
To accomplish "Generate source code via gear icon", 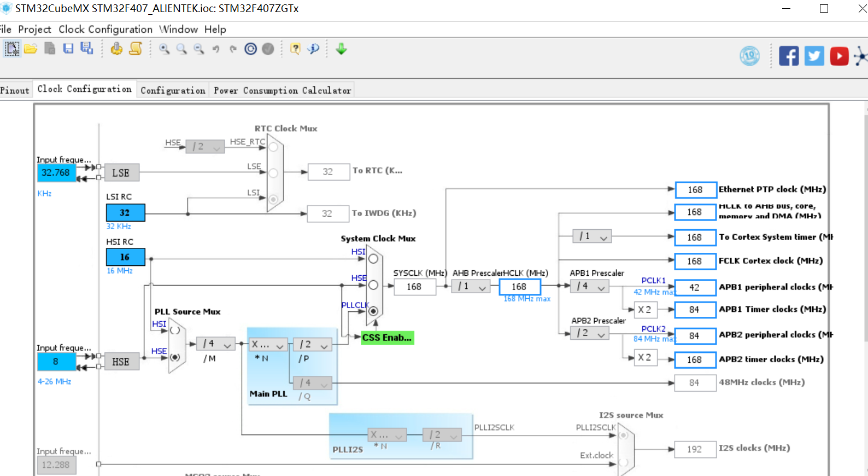I will click(116, 49).
